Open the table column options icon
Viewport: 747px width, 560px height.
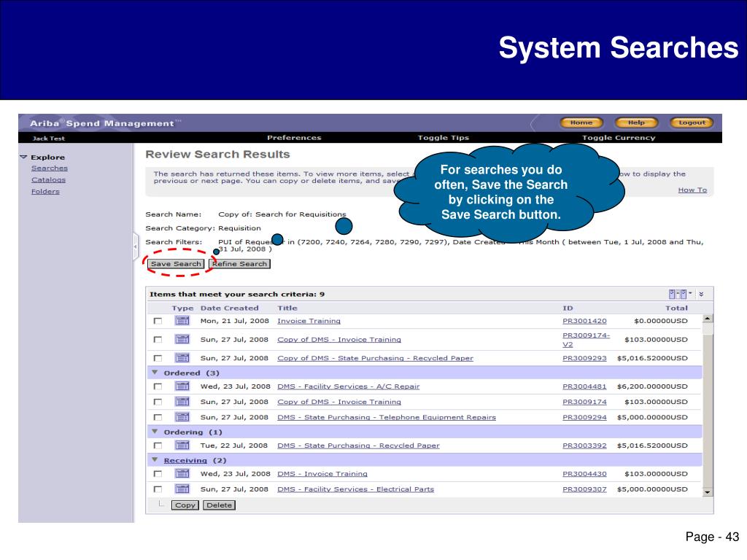(x=680, y=294)
